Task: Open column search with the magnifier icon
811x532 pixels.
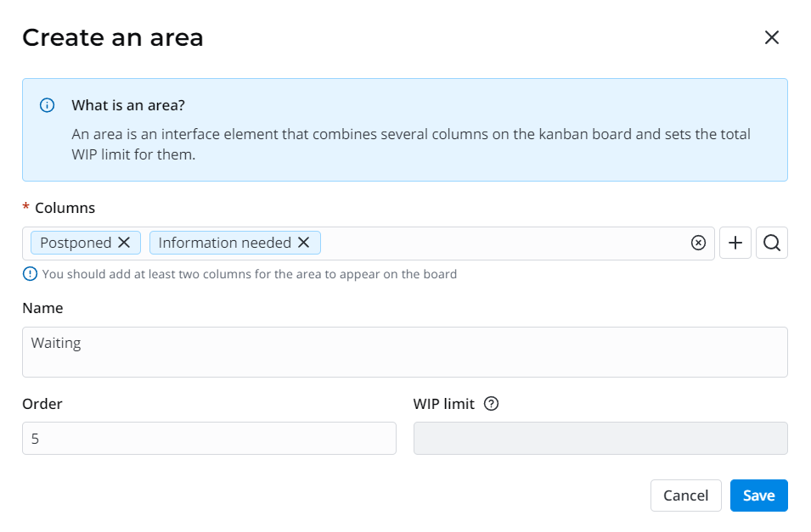Action: pyautogui.click(x=771, y=244)
